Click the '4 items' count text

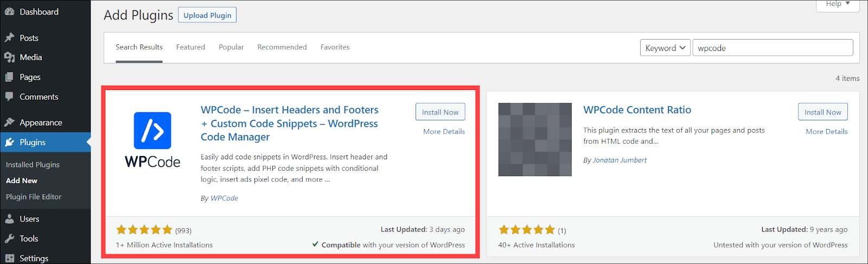pyautogui.click(x=847, y=78)
